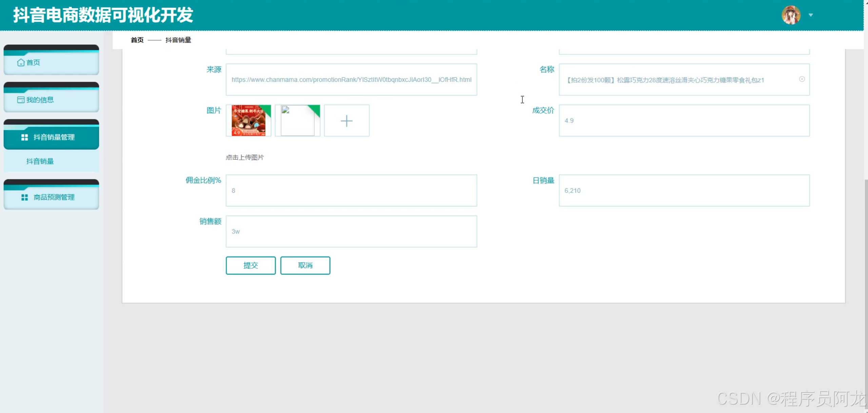Click into the 日销量 input field
868x413 pixels.
tap(684, 191)
